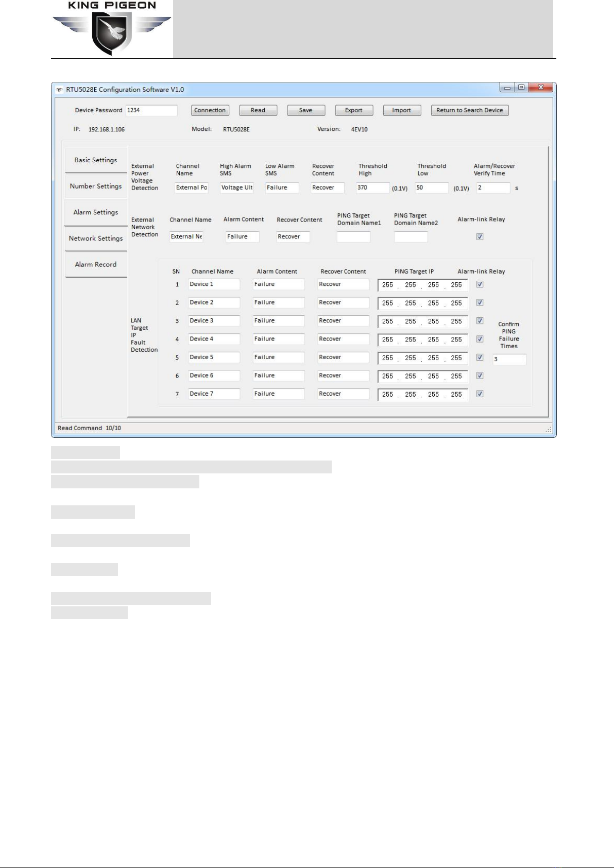Click the Confirm PING Failure Times field
Screen dimensions: 614x868
tap(509, 360)
